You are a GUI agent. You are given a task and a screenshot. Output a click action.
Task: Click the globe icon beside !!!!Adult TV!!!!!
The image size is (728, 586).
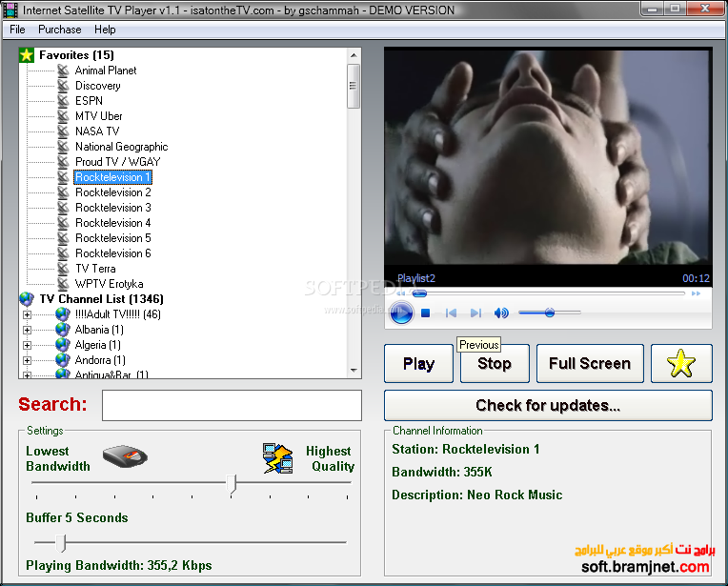pyautogui.click(x=62, y=314)
